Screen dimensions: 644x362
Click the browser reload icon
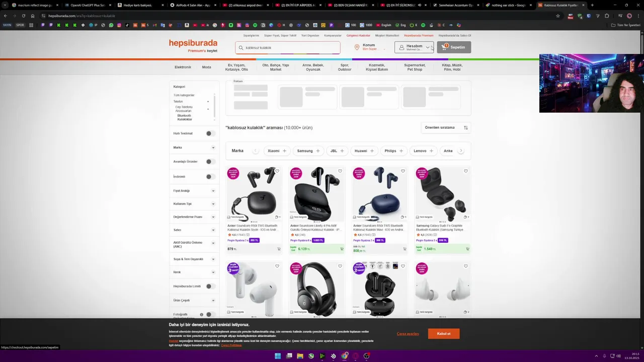point(23,16)
